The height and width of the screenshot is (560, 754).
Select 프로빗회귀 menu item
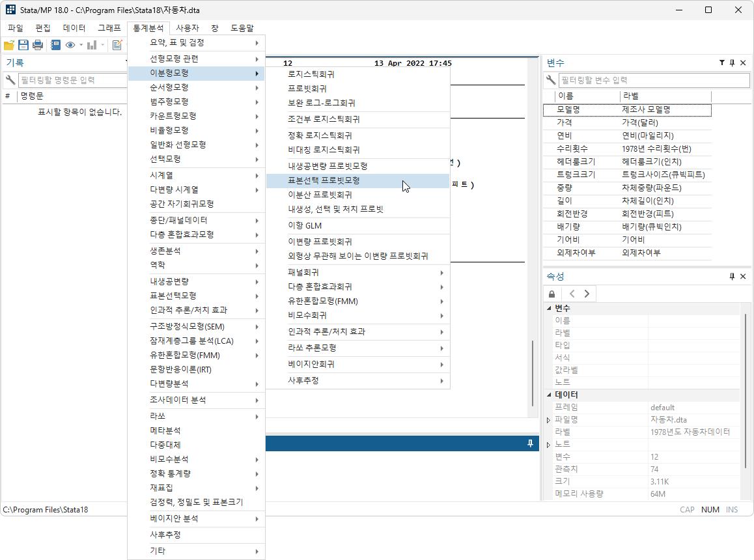357,89
